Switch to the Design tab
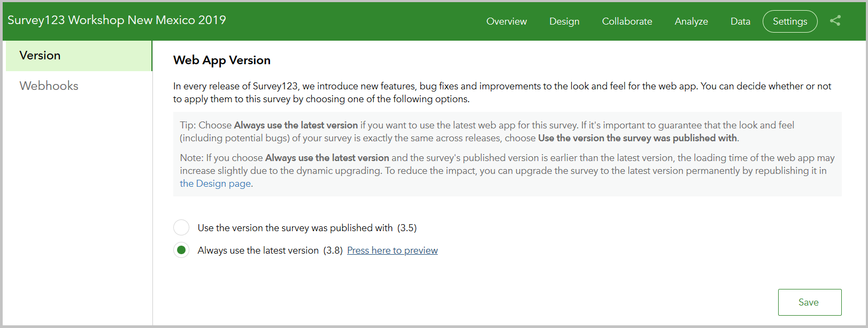 (x=564, y=21)
